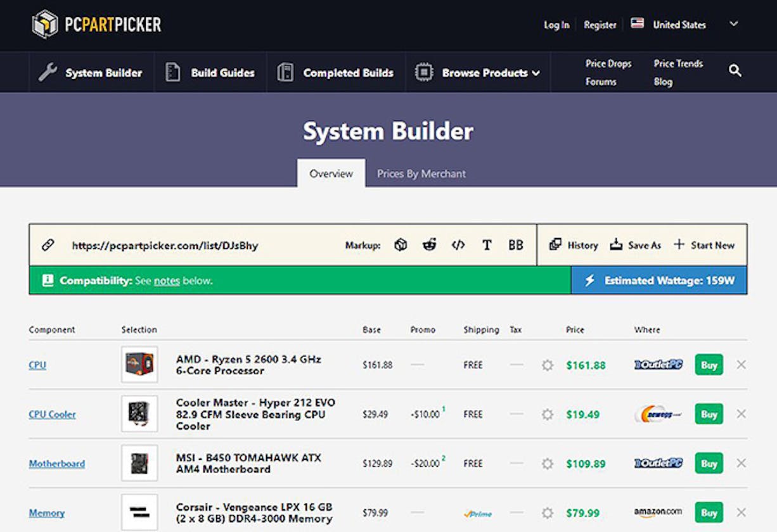
Task: Click the Log In link
Action: pos(556,25)
